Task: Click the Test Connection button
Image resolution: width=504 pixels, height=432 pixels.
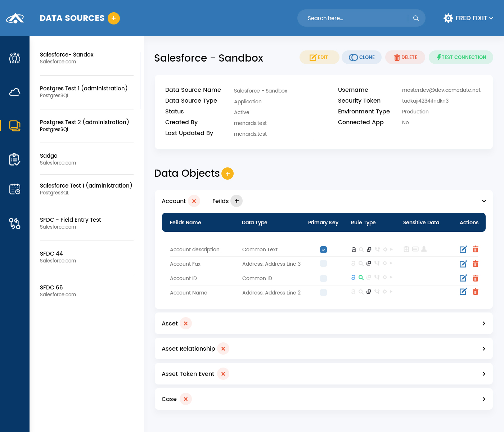Action: pyautogui.click(x=461, y=57)
